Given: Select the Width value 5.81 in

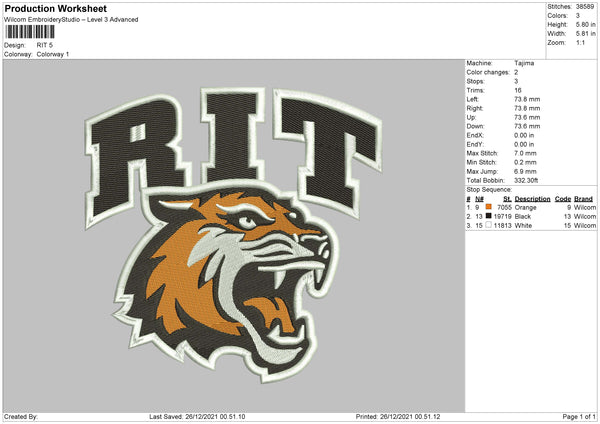Looking at the screenshot, I should pos(585,34).
